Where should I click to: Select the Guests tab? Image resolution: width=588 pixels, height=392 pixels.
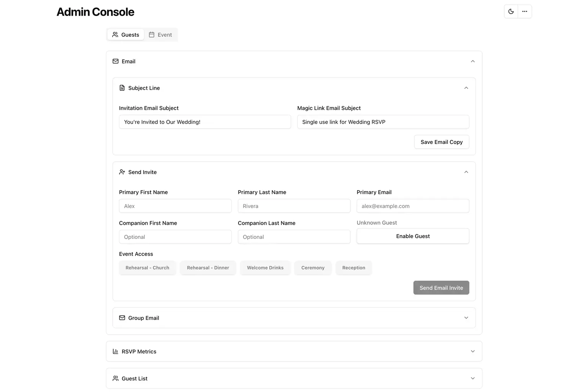click(x=126, y=34)
